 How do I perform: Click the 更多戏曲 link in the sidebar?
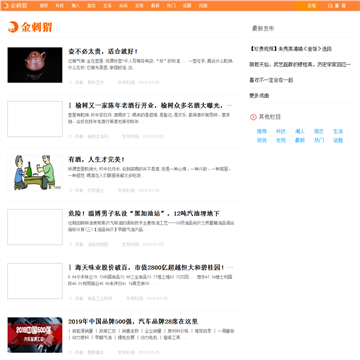point(259,96)
